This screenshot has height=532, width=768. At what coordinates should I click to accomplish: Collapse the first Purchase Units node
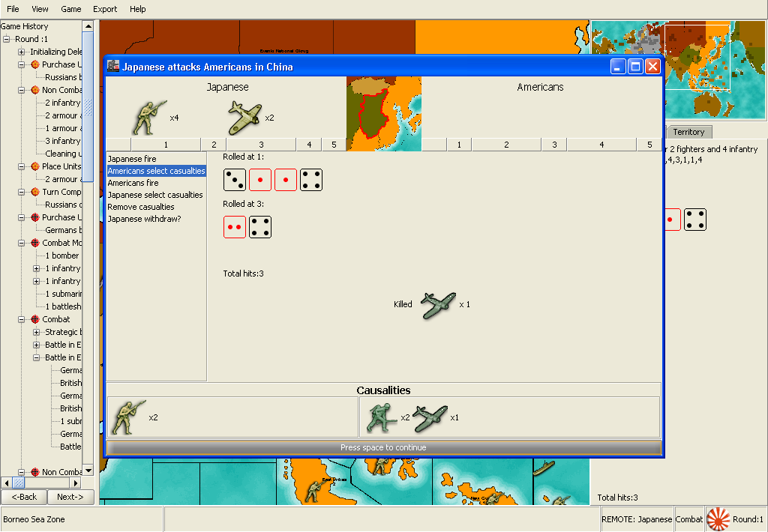tap(22, 64)
